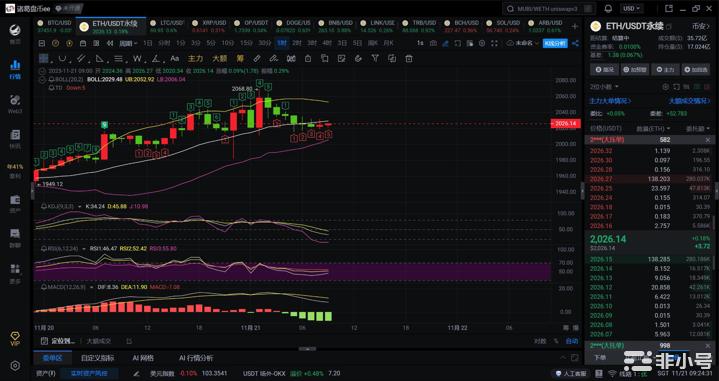The image size is (719, 381).
Task: Select the Aa text annotation tool
Action: (174, 59)
